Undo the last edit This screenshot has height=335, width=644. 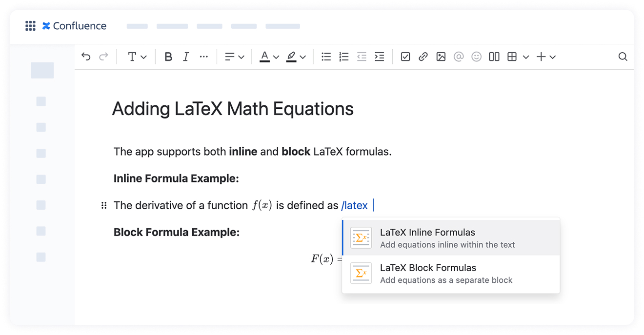point(86,57)
